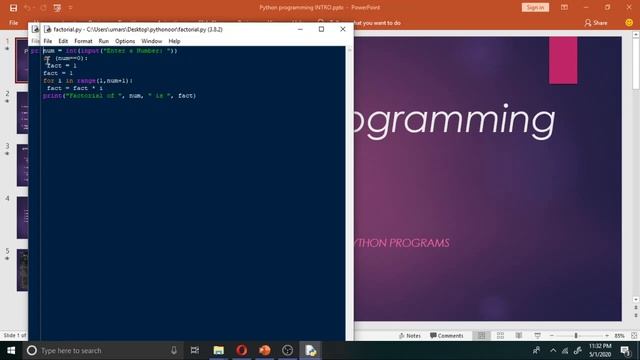The width and height of the screenshot is (640, 360).
Task: Toggle Comments pane in status bar
Action: click(447, 336)
